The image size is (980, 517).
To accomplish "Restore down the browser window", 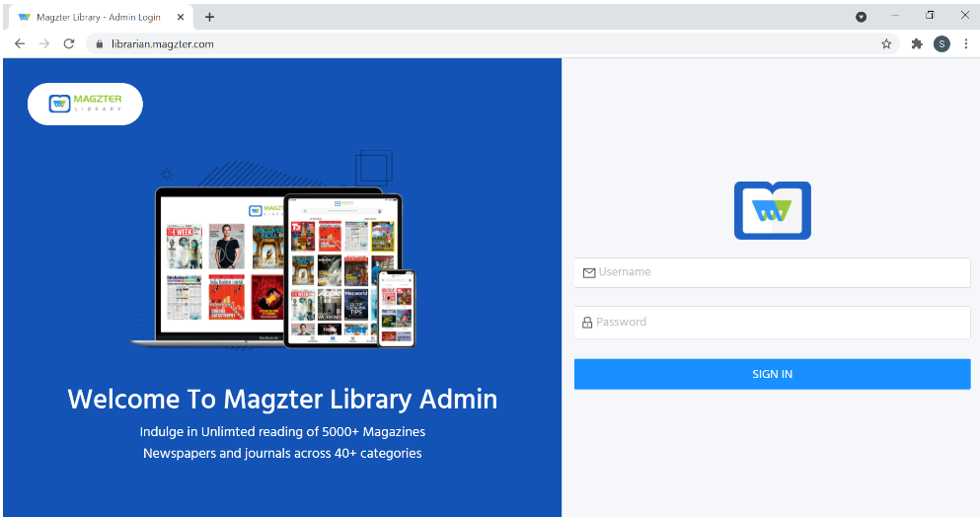I will [x=930, y=15].
